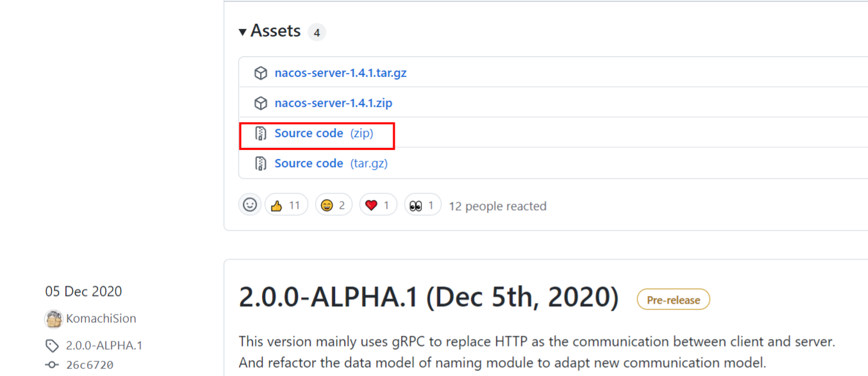868x376 pixels.
Task: Open KomachiSion user profile link
Action: pos(101,319)
